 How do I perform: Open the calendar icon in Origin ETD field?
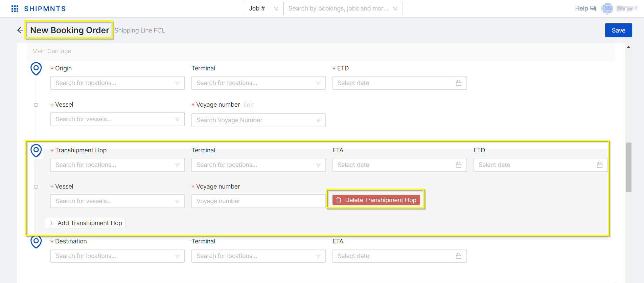(x=458, y=83)
